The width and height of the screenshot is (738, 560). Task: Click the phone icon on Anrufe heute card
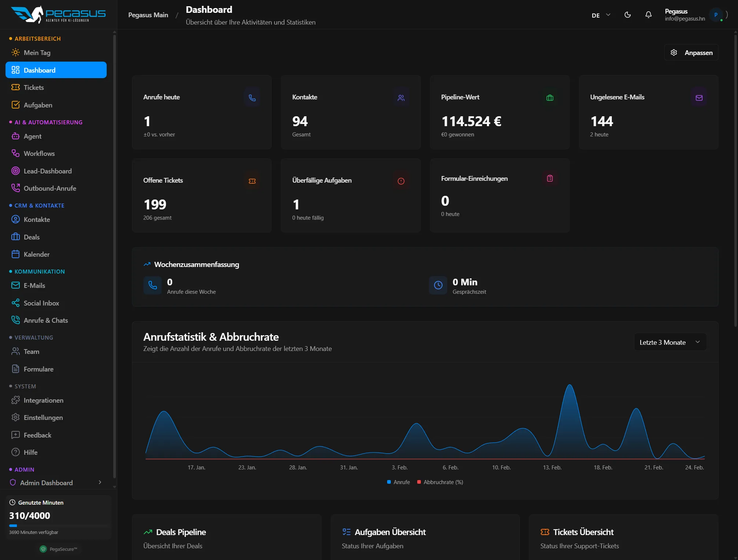252,97
